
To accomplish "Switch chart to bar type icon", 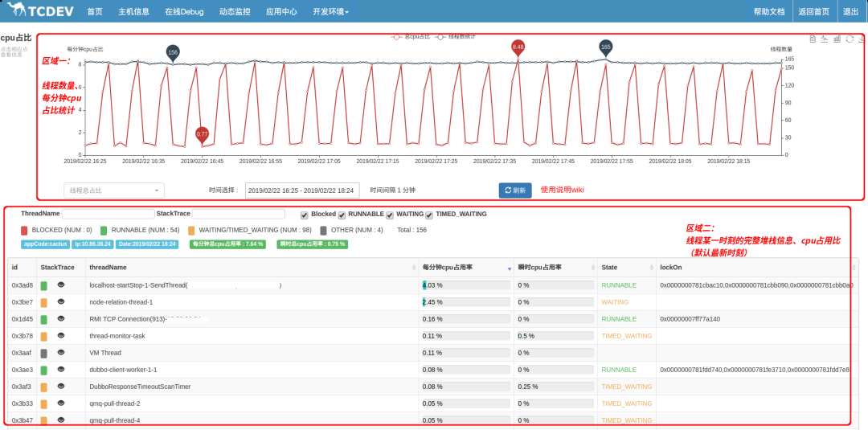I will 837,39.
